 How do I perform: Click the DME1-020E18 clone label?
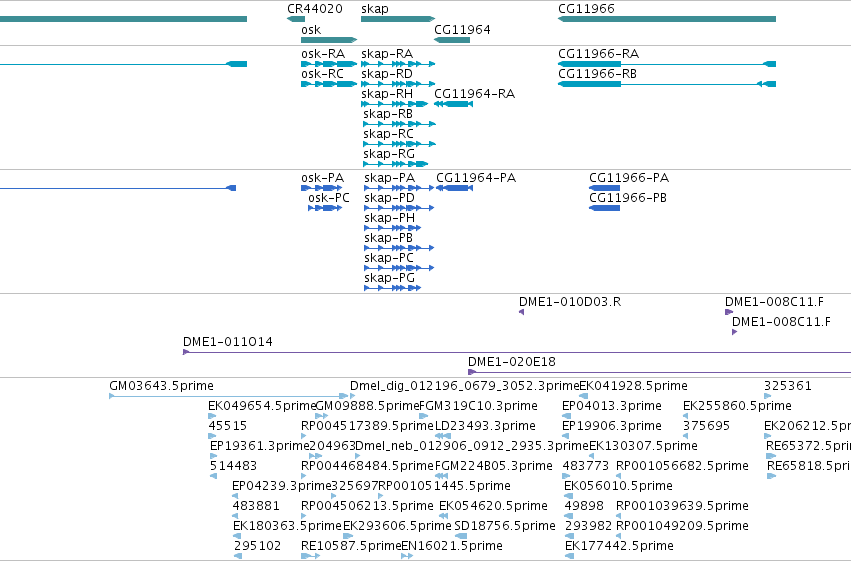[x=512, y=362]
